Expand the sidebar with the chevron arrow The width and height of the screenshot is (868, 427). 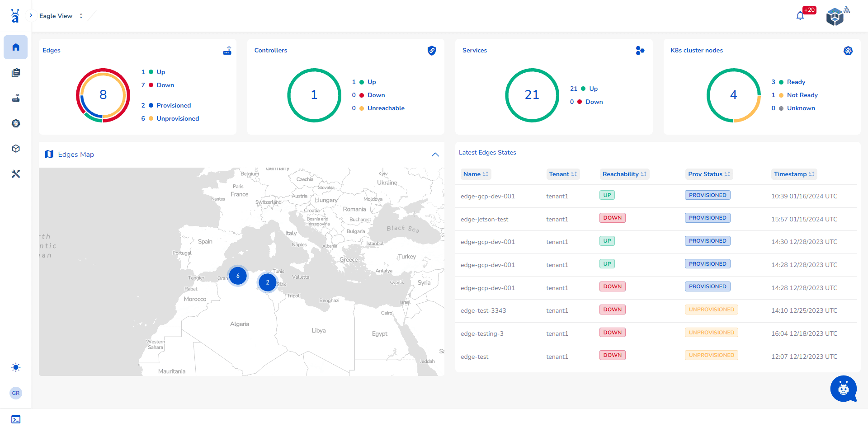(x=31, y=16)
